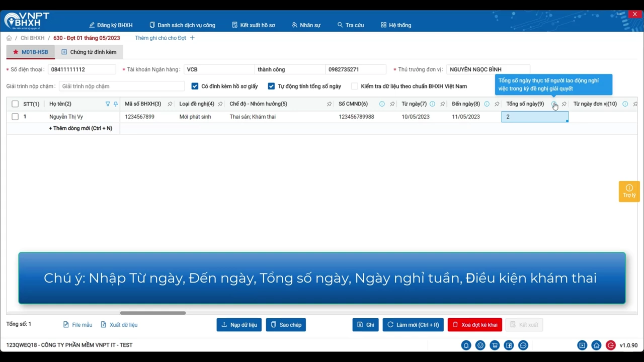This screenshot has width=644, height=362.
Task: Click the blue home icon in status bar
Action: 596,345
